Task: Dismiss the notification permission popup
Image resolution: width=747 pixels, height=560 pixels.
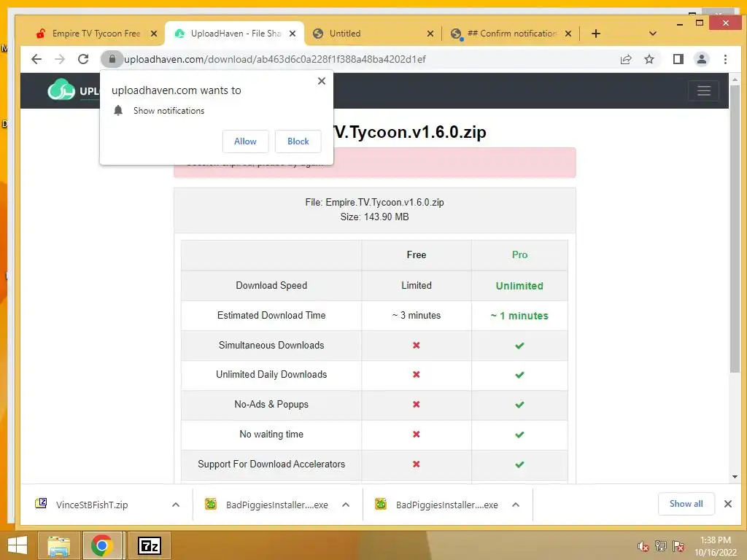Action: (322, 81)
